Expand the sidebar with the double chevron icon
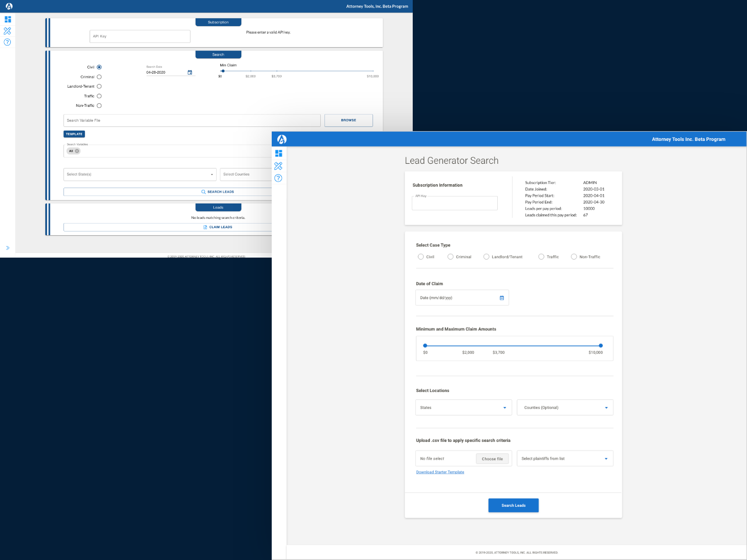The image size is (747, 560). point(7,248)
